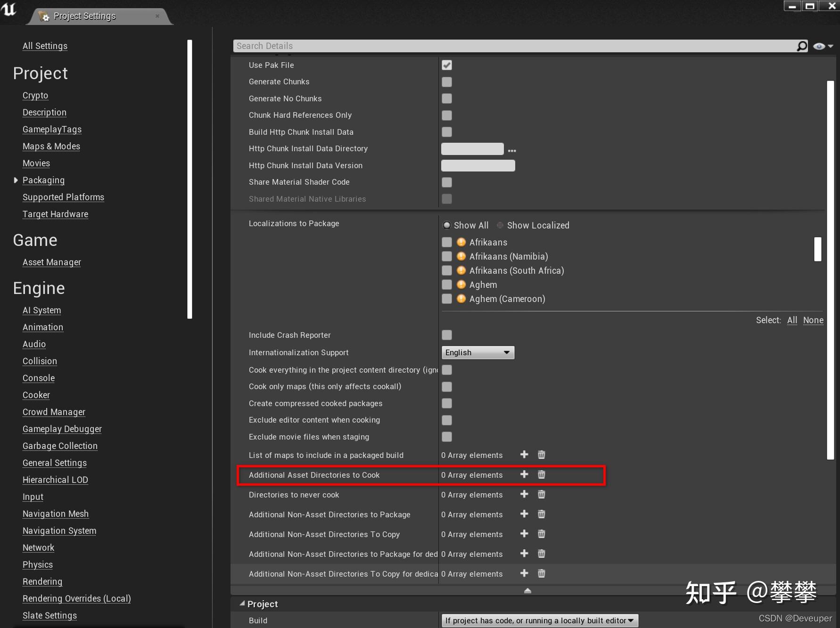The height and width of the screenshot is (628, 840).
Task: Collapse the Project section at the bottom
Action: pos(242,604)
